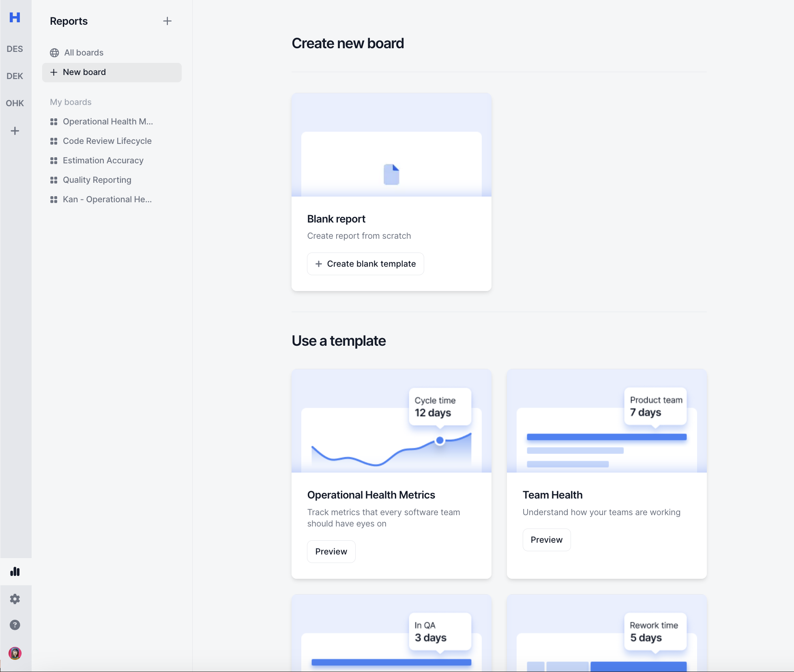Click the blank report document icon
This screenshot has width=794, height=672.
(x=391, y=175)
